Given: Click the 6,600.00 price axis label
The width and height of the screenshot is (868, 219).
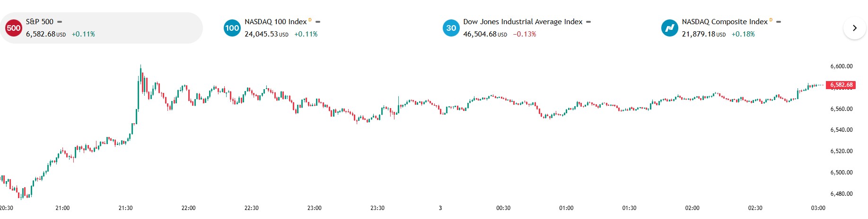Looking at the screenshot, I should coord(842,66).
